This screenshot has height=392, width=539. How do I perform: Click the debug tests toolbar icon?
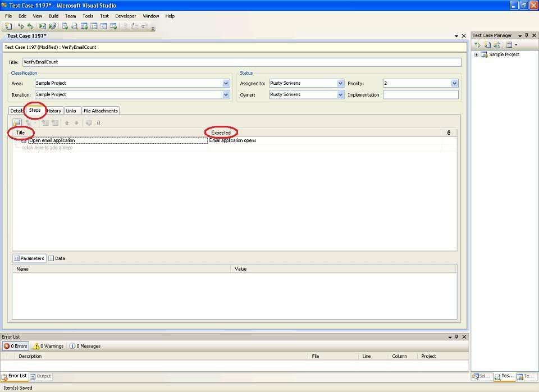(x=30, y=26)
